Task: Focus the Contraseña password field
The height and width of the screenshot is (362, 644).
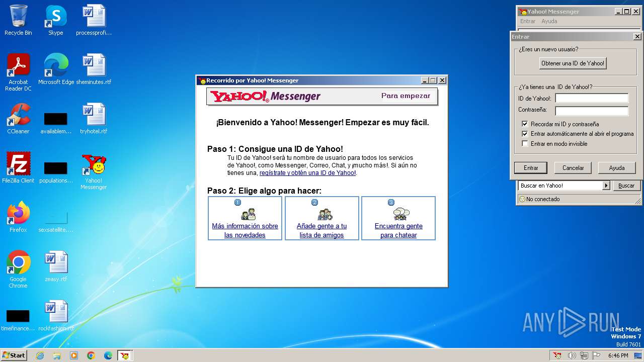Action: 592,111
